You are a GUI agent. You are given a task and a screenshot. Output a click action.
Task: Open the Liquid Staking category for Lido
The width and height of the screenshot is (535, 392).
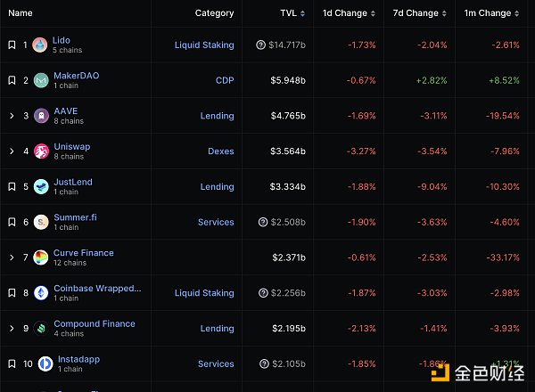204,45
